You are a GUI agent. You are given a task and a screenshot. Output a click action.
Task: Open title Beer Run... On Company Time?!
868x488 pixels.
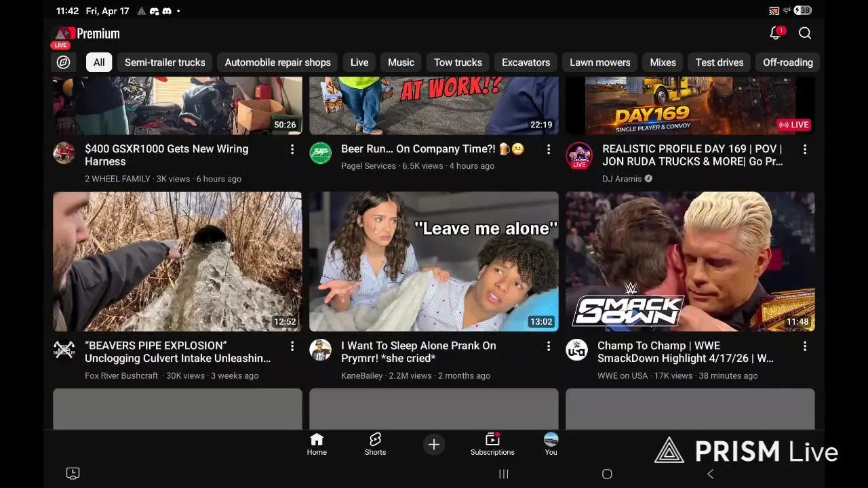tap(432, 149)
